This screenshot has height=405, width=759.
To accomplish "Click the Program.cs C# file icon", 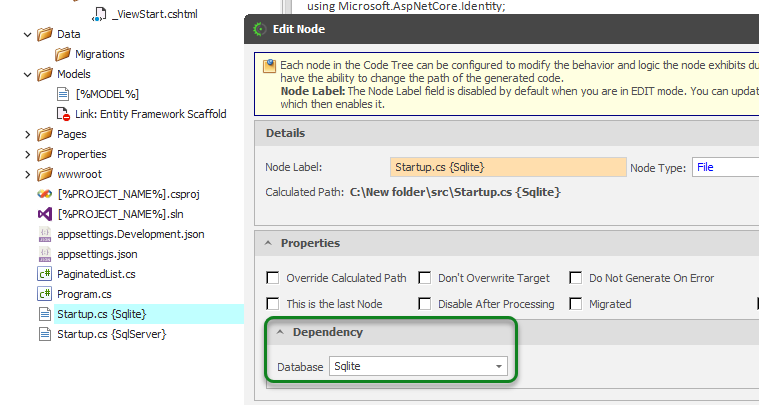I will tap(44, 294).
